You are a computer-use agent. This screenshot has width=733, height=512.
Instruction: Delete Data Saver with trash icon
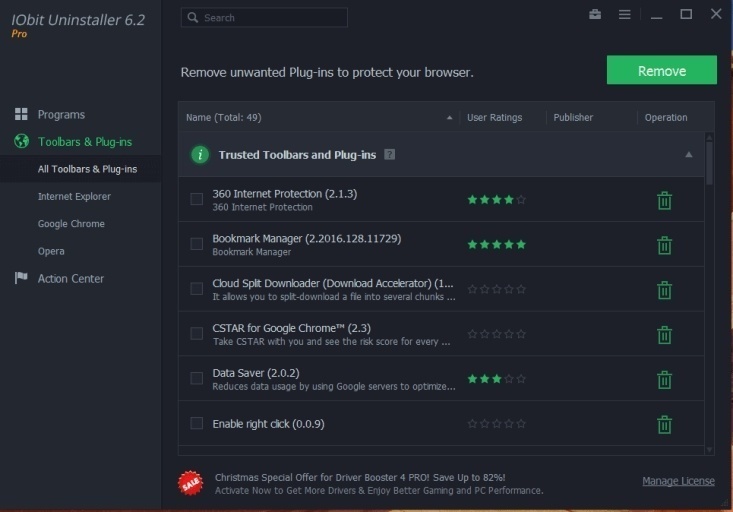coord(664,379)
